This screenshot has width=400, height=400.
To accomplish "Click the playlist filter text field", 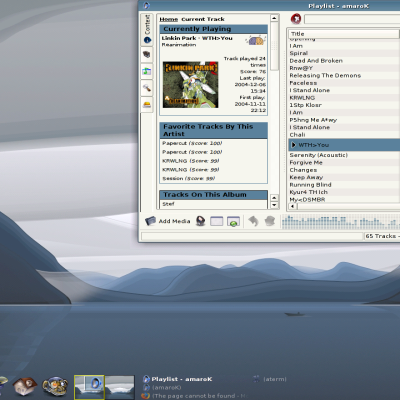I will pyautogui.click(x=352, y=19).
